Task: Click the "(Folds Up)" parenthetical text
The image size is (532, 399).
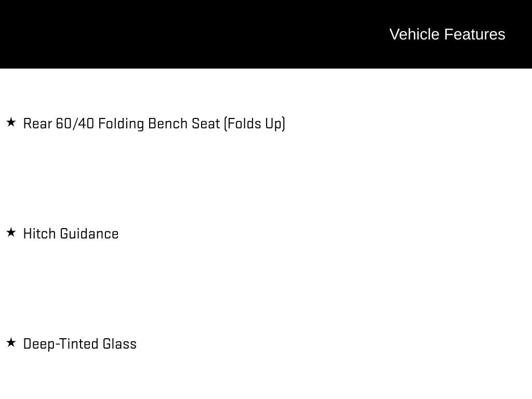Action: point(255,124)
